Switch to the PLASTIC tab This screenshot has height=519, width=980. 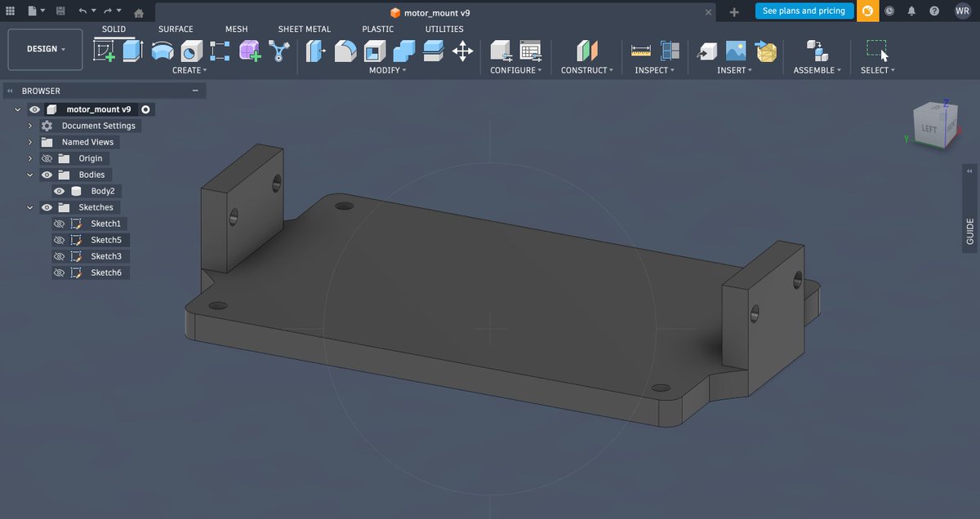pyautogui.click(x=378, y=29)
